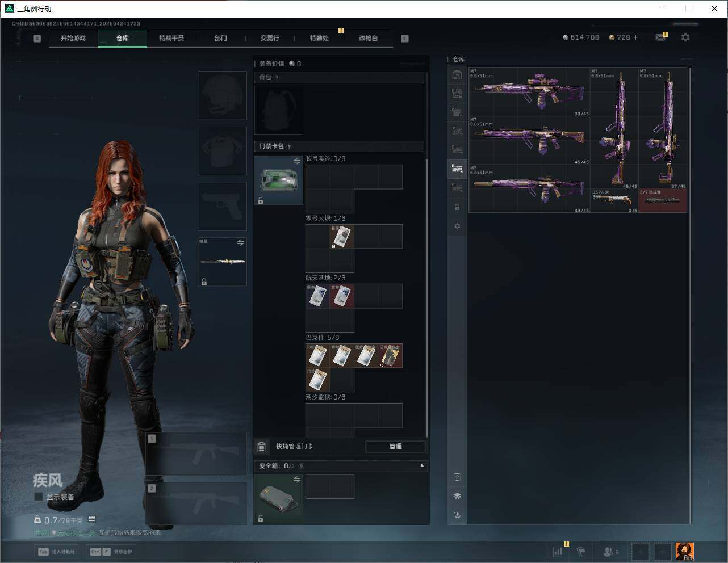Select the 仓库 tab

tap(123, 38)
